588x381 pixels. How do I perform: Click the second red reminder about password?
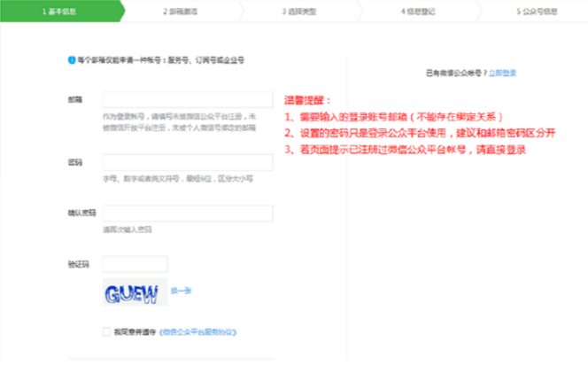[420, 133]
